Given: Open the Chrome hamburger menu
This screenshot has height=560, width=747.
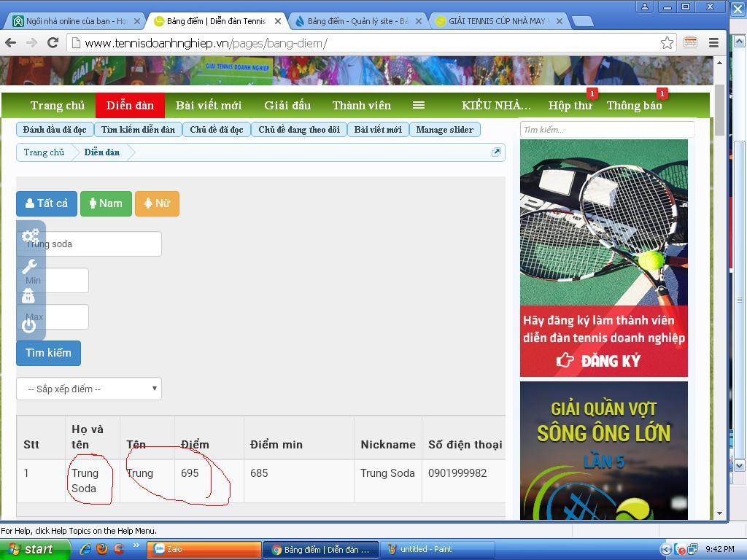Looking at the screenshot, I should 713,43.
